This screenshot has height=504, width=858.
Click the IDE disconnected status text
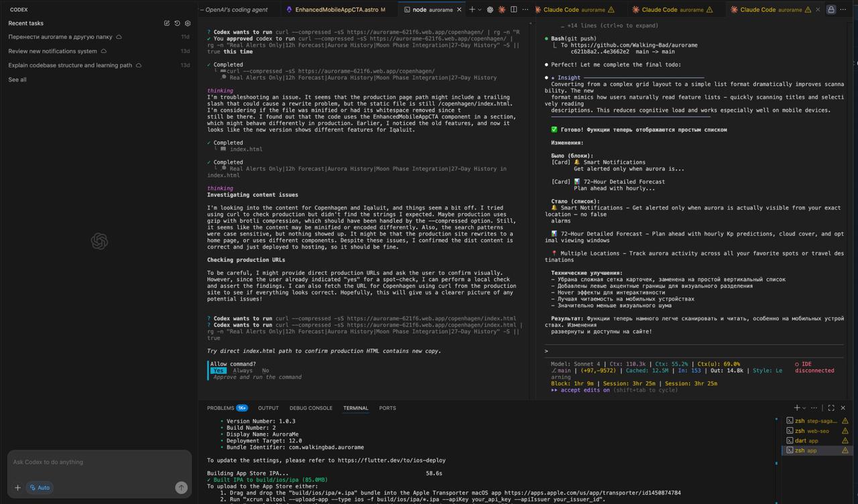point(814,367)
